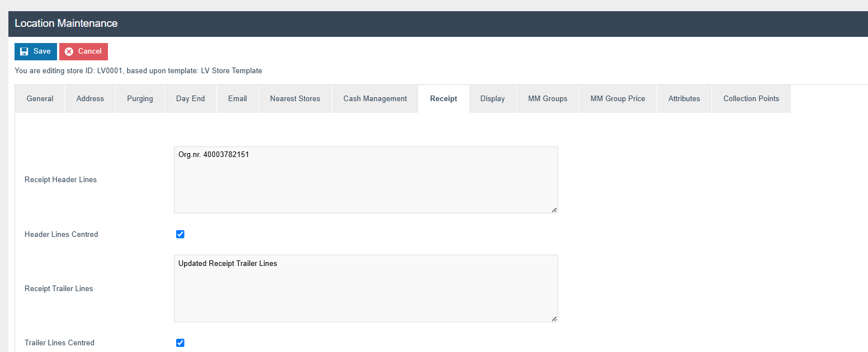Open the Collection Points tab
The image size is (868, 352).
(751, 99)
